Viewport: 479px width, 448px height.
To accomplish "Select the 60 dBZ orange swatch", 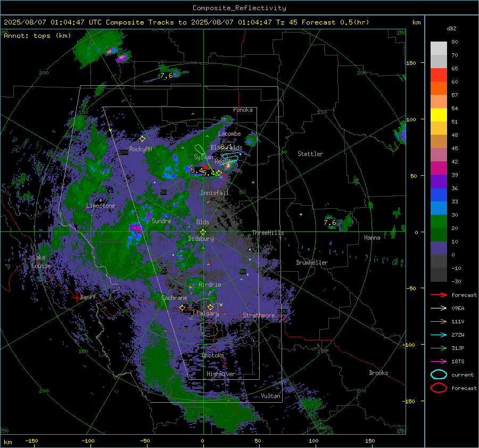I will pyautogui.click(x=439, y=88).
